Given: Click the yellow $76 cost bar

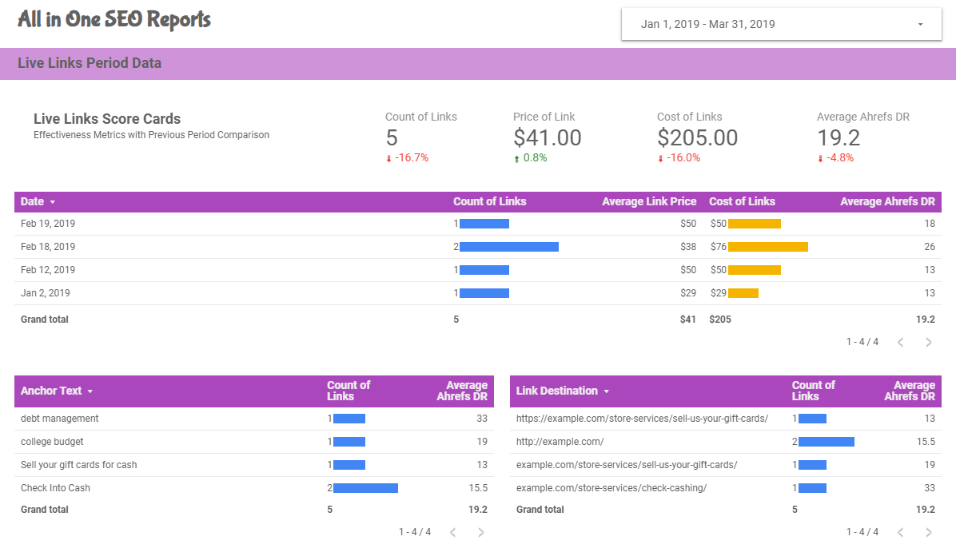Looking at the screenshot, I should [x=768, y=247].
